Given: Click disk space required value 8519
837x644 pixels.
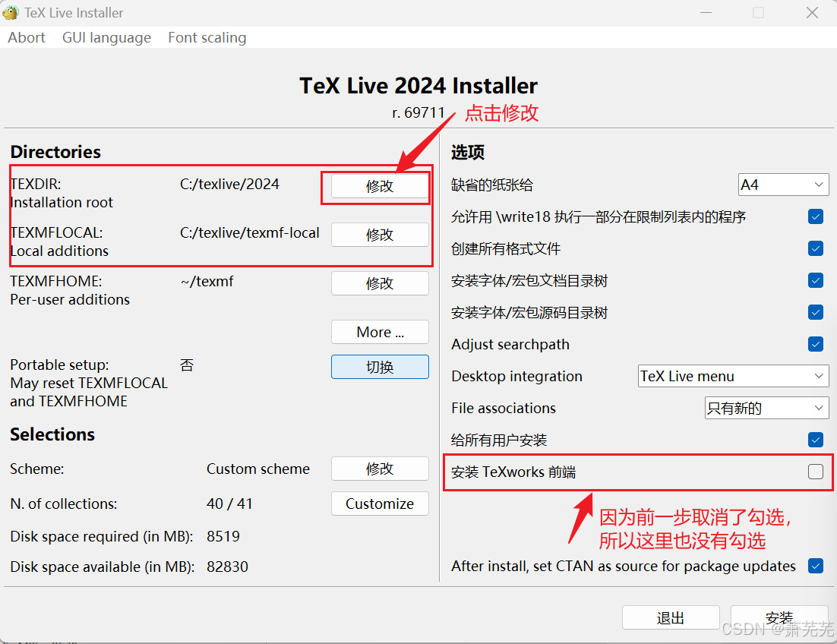Looking at the screenshot, I should point(223,536).
